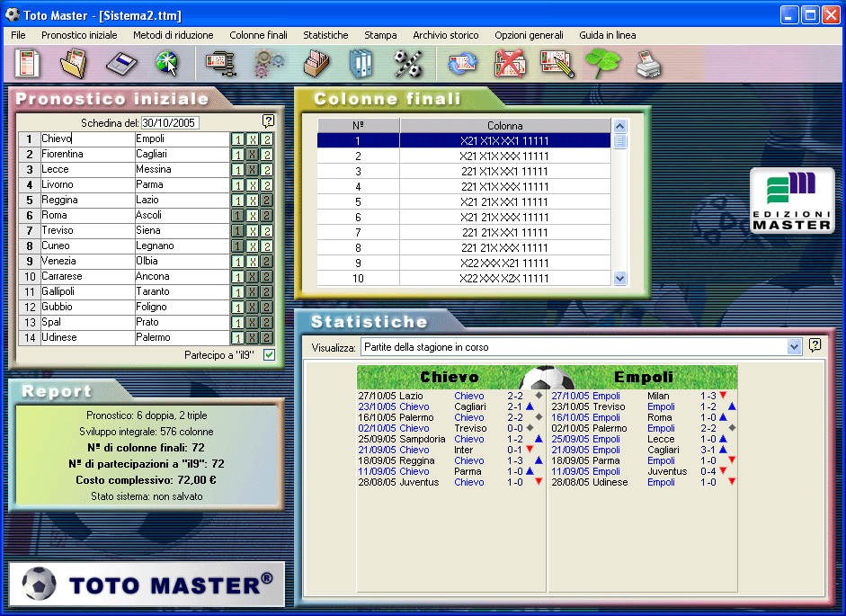The height and width of the screenshot is (616, 846).
Task: Click the Colonne finali scroll up arrow
Action: point(620,126)
